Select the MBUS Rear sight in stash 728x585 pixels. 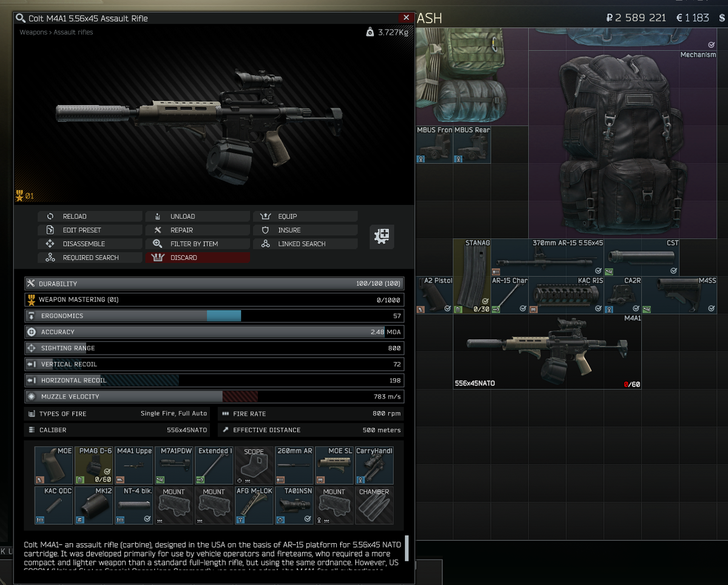click(x=472, y=144)
